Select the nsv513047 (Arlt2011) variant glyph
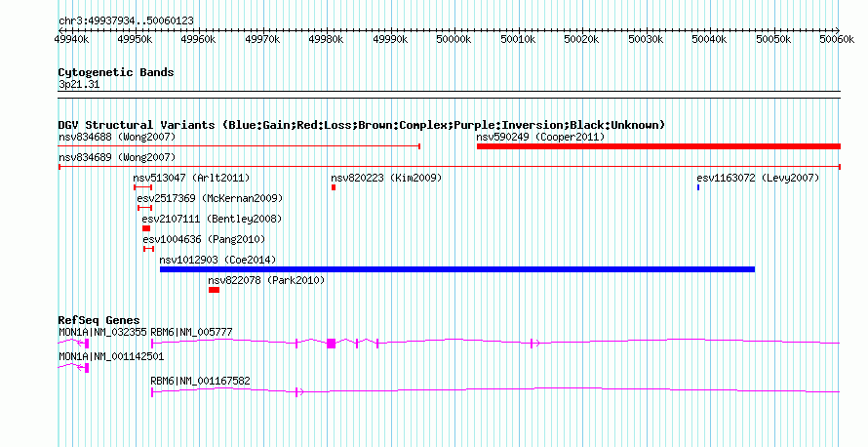Screen dimensions: 868x447 tap(142, 187)
